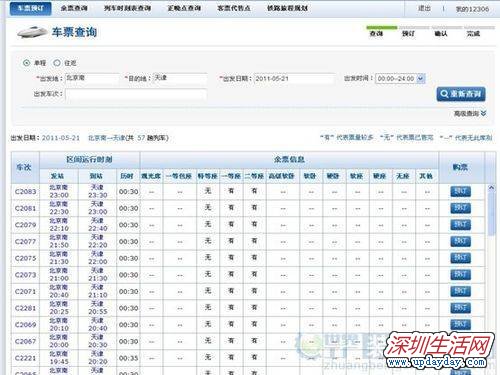
Task: Open the 我的12306 link
Action: click(472, 9)
